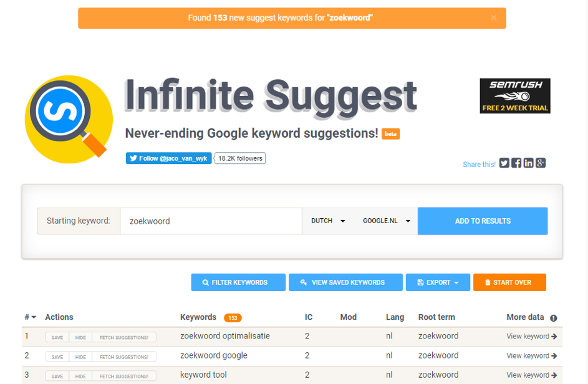This screenshot has width=588, height=384.
Task: Open the Dutch language dropdown
Action: pyautogui.click(x=328, y=221)
